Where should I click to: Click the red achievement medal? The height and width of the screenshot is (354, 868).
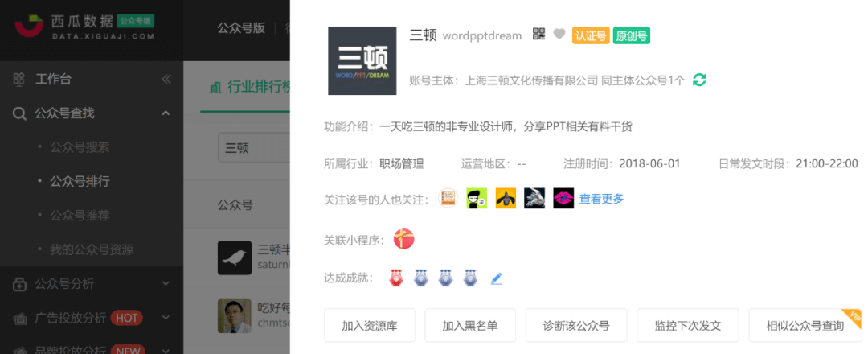point(395,278)
